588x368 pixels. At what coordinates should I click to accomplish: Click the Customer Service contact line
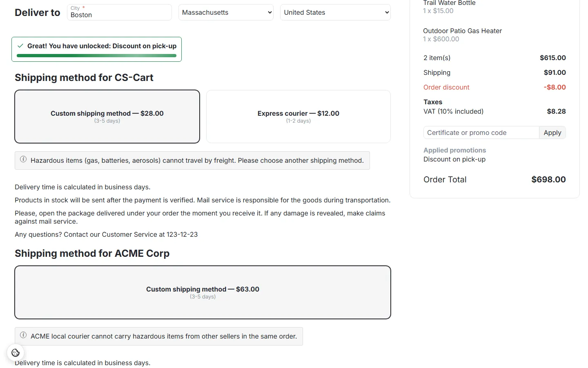(106, 234)
